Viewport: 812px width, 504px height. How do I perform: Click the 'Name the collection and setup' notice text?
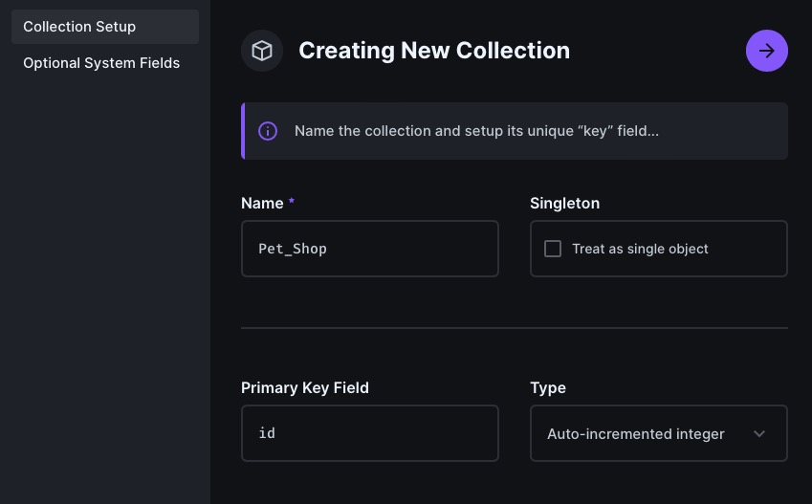(476, 131)
